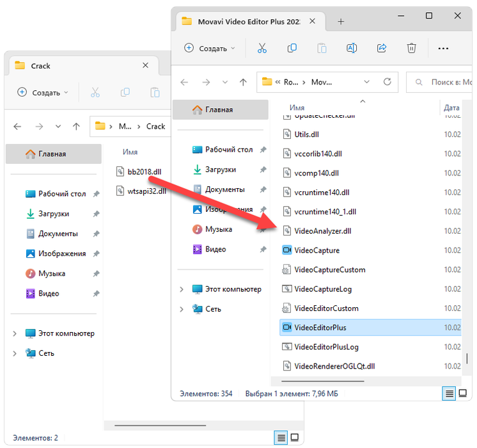Image resolution: width=477 pixels, height=448 pixels.
Task: Open address bar history dropdown in Movavi window
Action: [366, 82]
